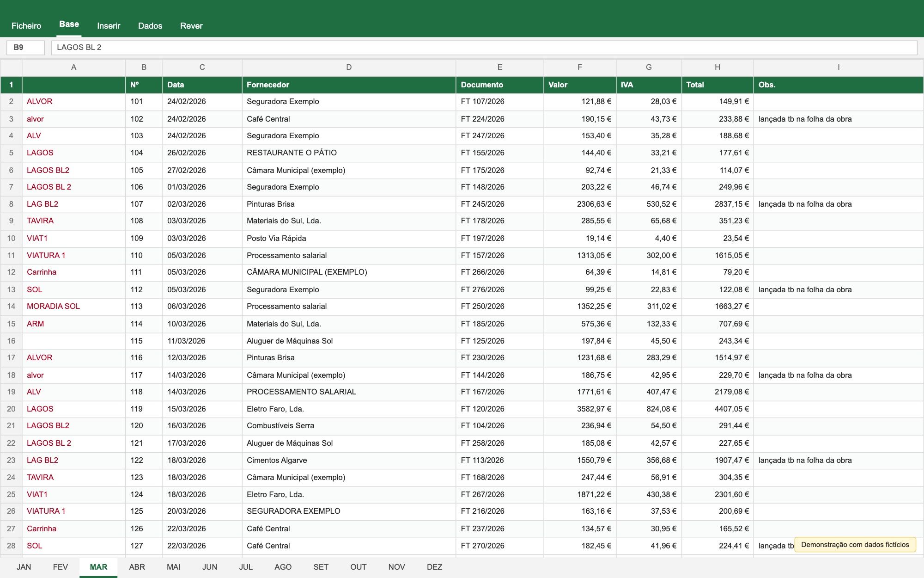
Task: Select row 16 header
Action: point(11,341)
